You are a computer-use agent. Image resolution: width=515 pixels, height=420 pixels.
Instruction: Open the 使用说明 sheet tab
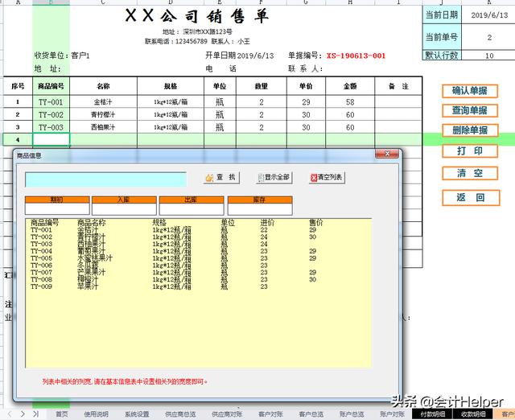point(97,414)
